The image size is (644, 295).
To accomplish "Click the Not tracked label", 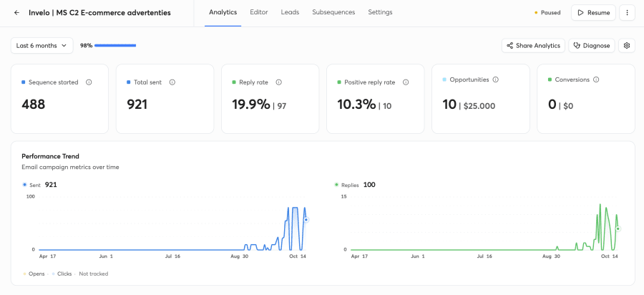I will [x=94, y=274].
